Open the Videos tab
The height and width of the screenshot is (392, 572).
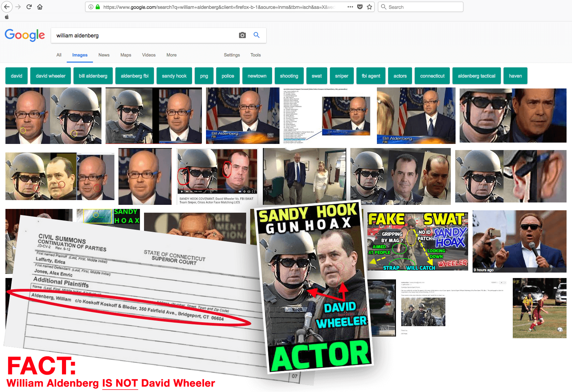coord(149,55)
